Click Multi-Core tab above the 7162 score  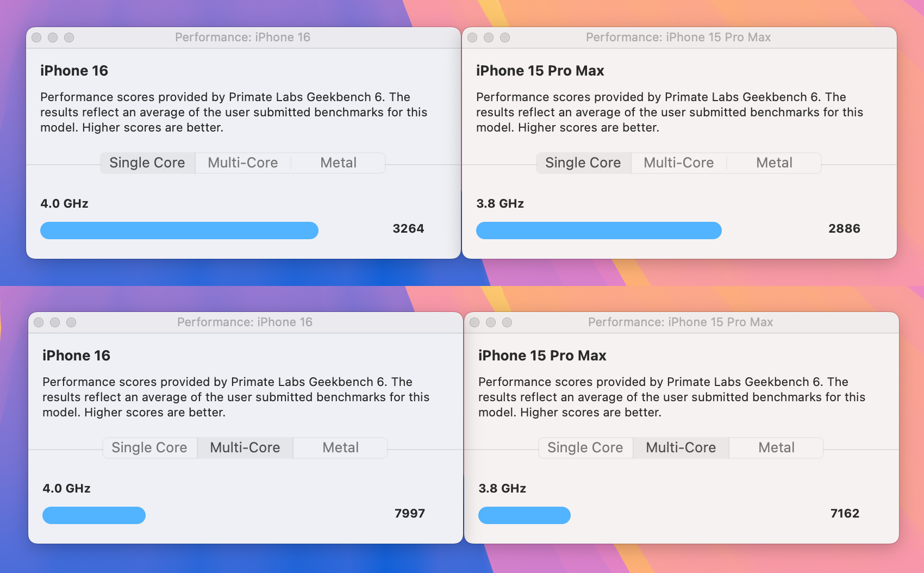click(680, 448)
